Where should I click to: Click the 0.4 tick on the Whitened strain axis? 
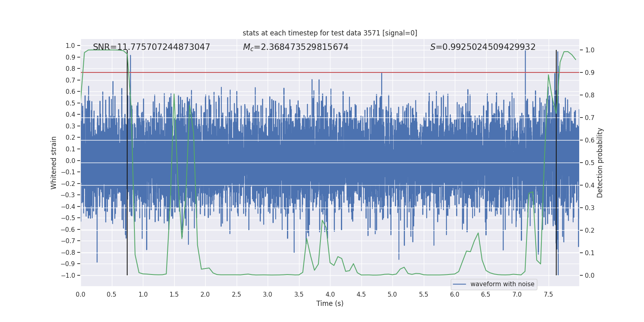pyautogui.click(x=70, y=115)
